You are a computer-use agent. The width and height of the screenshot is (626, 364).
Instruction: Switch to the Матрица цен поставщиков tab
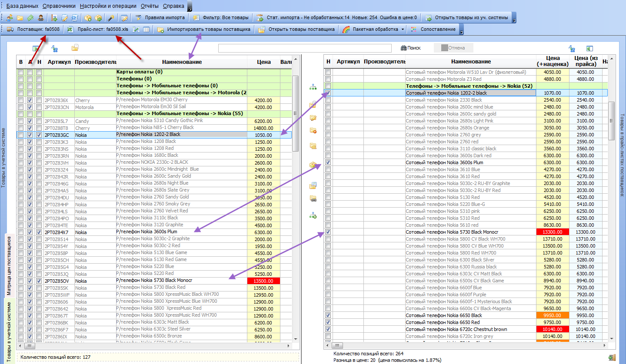point(9,266)
